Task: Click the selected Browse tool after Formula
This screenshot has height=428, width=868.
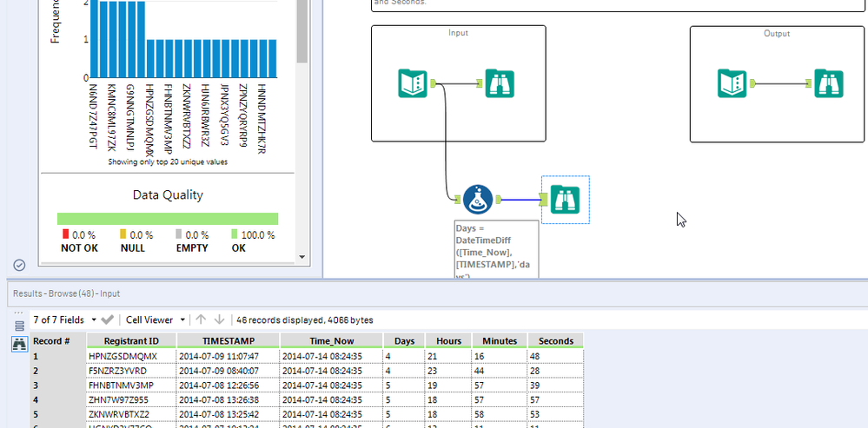Action: (565, 201)
